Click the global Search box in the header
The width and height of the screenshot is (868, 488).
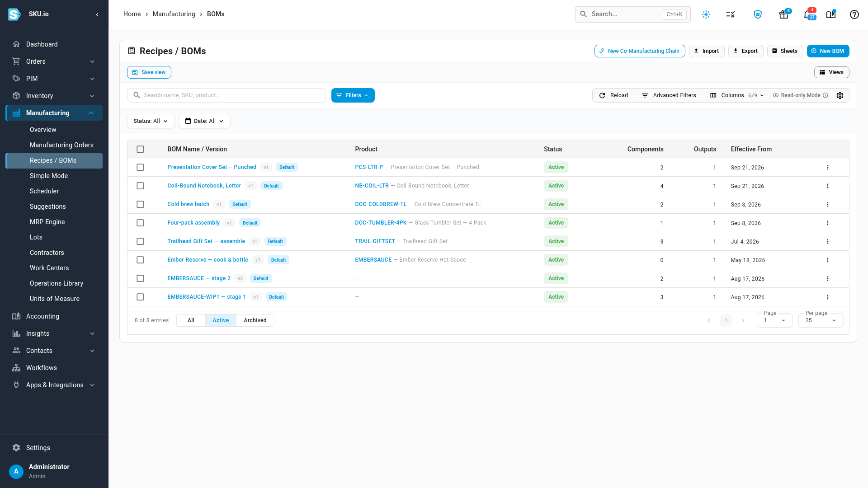[x=632, y=14]
